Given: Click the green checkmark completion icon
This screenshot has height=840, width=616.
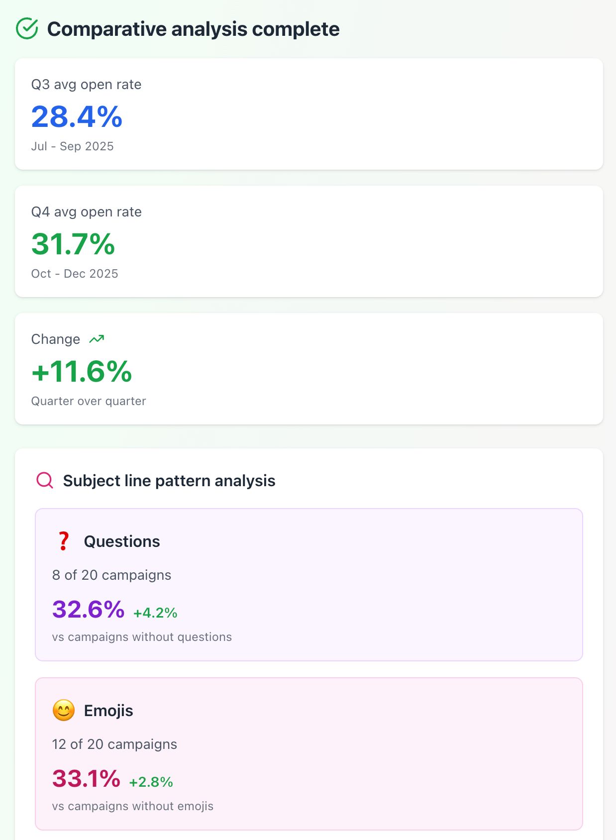Looking at the screenshot, I should tap(27, 29).
